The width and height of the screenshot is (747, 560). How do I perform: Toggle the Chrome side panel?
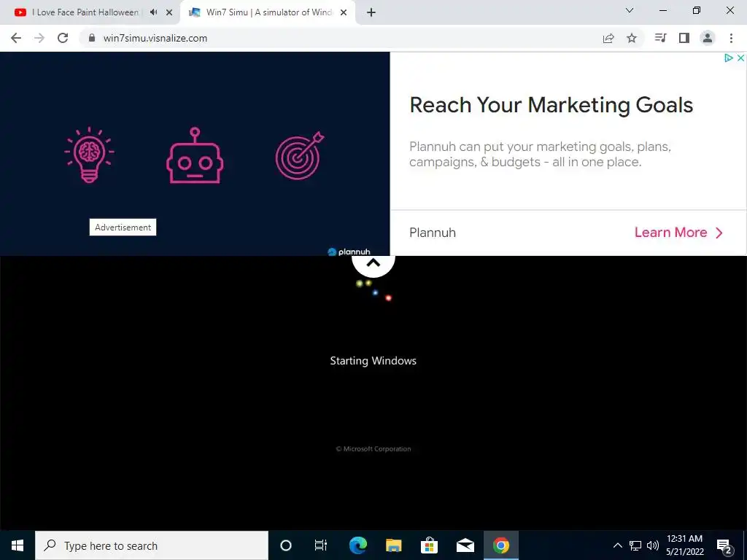pyautogui.click(x=684, y=38)
